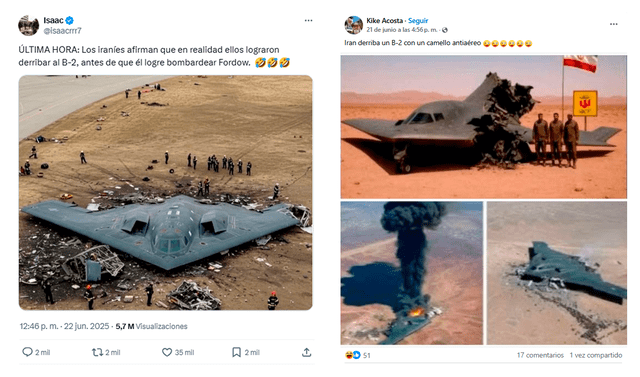Click the Seguir link next to Kike Acosta
Viewport: 640px width, 377px height.
coord(418,20)
